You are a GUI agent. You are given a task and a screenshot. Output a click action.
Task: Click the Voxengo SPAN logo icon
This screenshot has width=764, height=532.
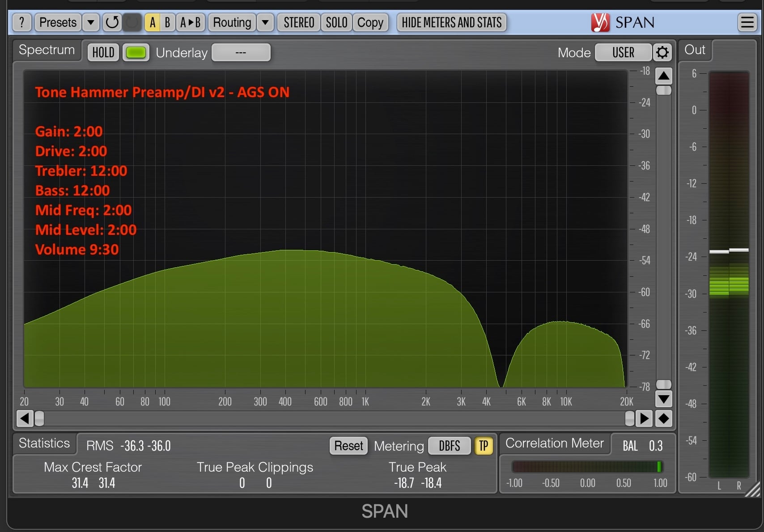pyautogui.click(x=600, y=22)
